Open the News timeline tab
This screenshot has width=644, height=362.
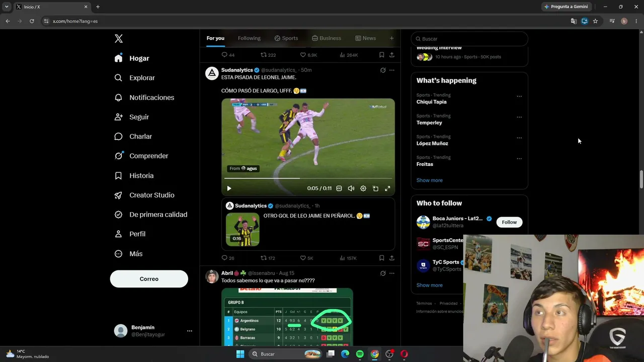pos(365,38)
